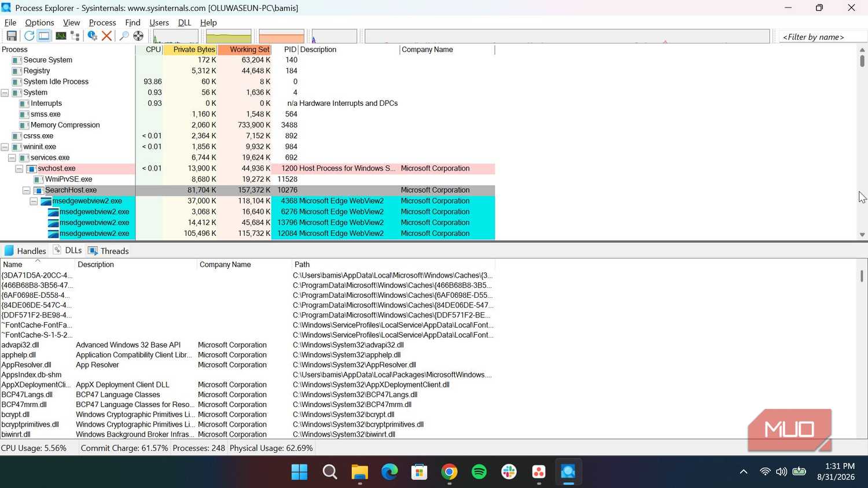868x488 pixels.
Task: Toggle the process tree view icon
Action: (75, 36)
